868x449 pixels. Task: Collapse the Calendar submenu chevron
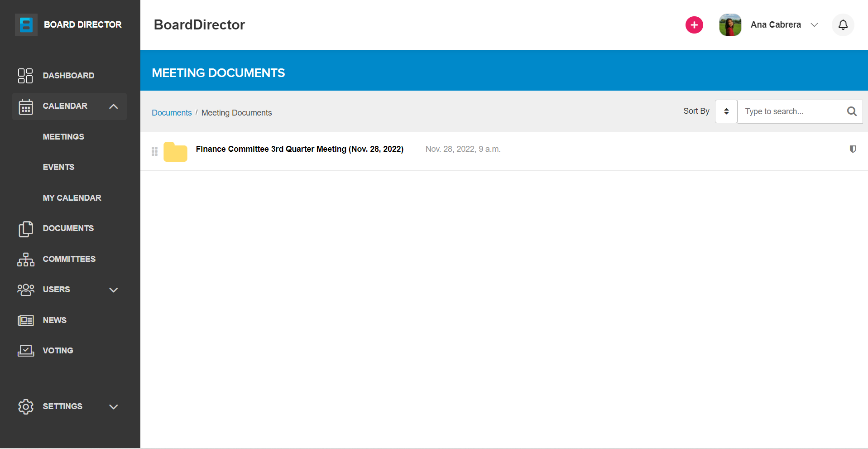pyautogui.click(x=114, y=106)
